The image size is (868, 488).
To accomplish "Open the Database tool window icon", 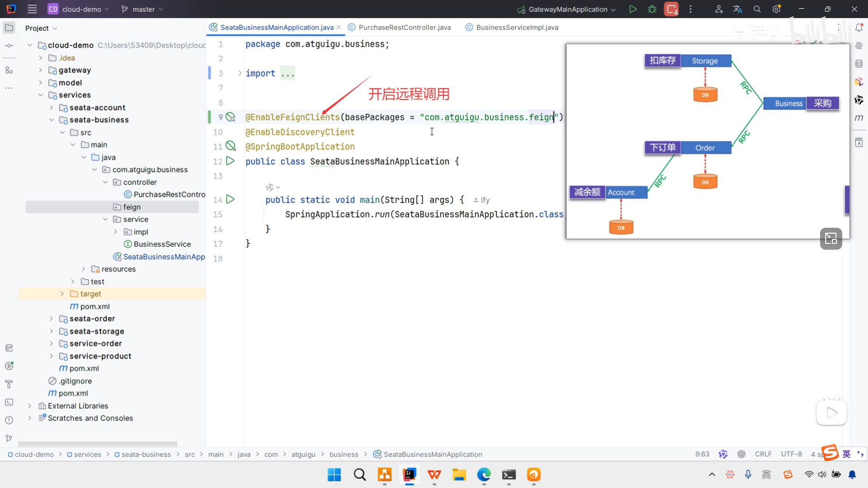I will (x=859, y=64).
